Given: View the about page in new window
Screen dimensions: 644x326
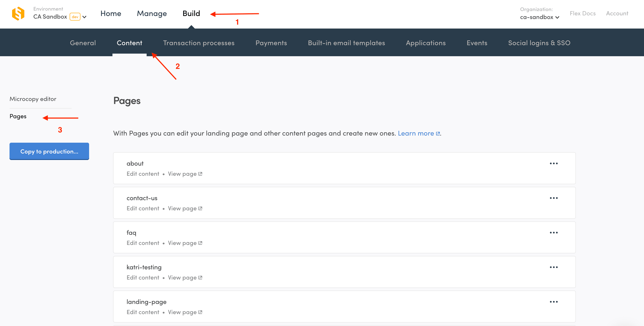Looking at the screenshot, I should [x=185, y=174].
